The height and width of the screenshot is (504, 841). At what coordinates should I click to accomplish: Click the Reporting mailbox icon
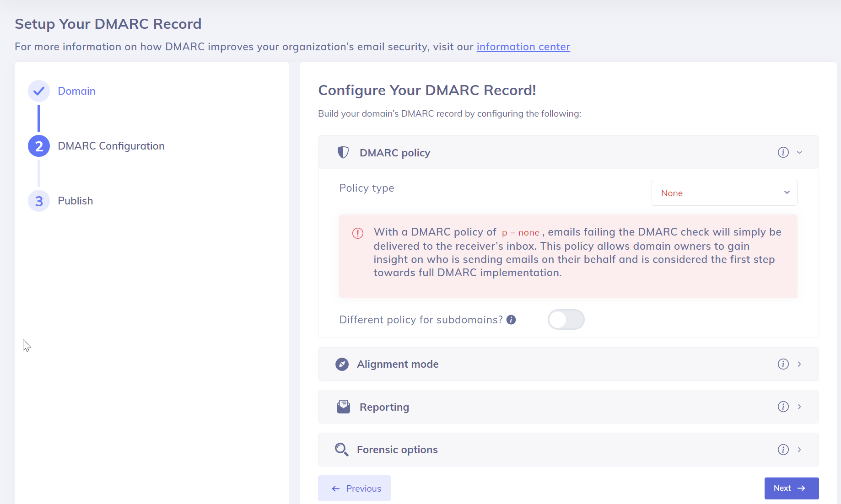pyautogui.click(x=343, y=407)
